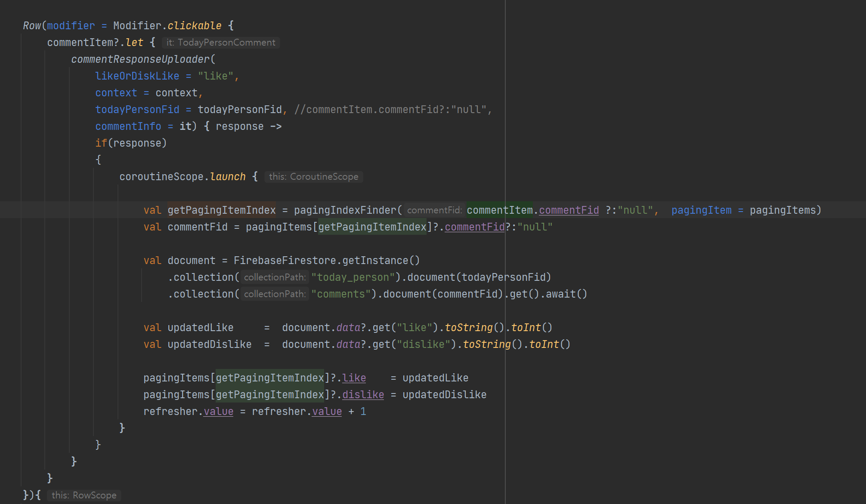This screenshot has width=866, height=504.
Task: Click the commentFid parameter hint
Action: tap(434, 210)
